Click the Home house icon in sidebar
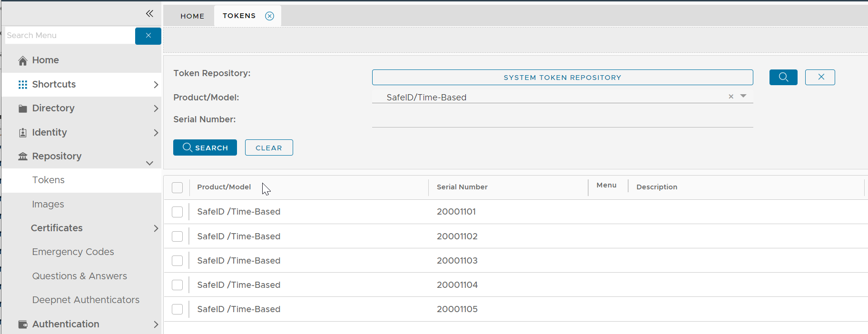This screenshot has height=334, width=868. pyautogui.click(x=23, y=60)
